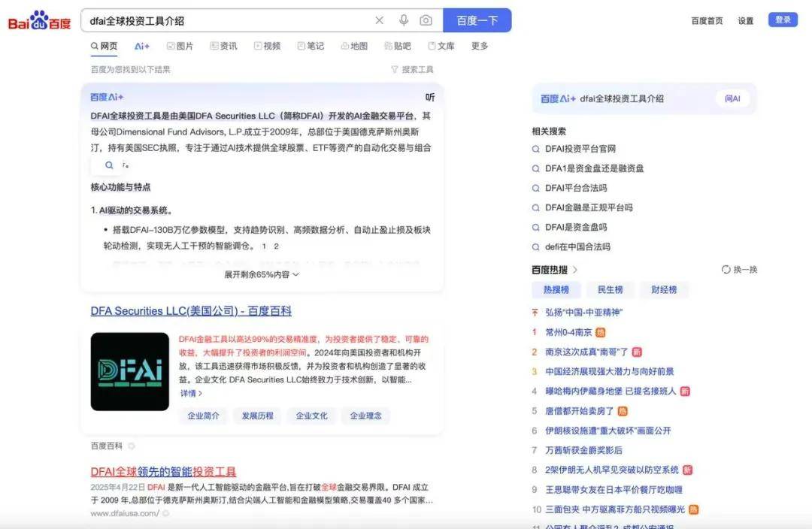This screenshot has width=812, height=529.
Task: Select the 民生榜 tab
Action: (610, 289)
